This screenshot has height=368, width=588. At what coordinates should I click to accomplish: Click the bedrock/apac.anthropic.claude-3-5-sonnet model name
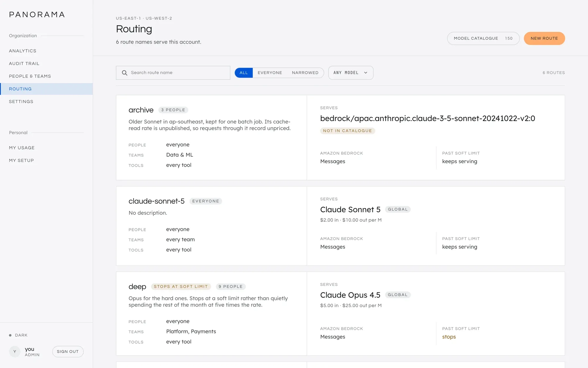click(x=427, y=118)
